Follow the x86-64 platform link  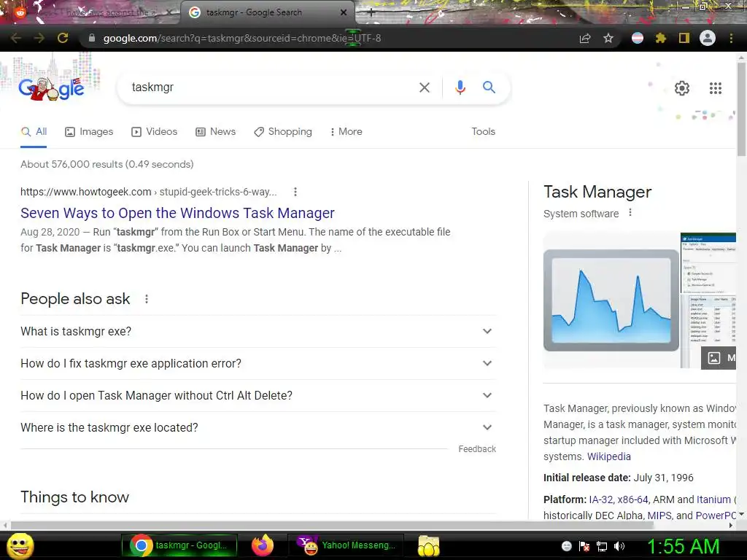632,499
